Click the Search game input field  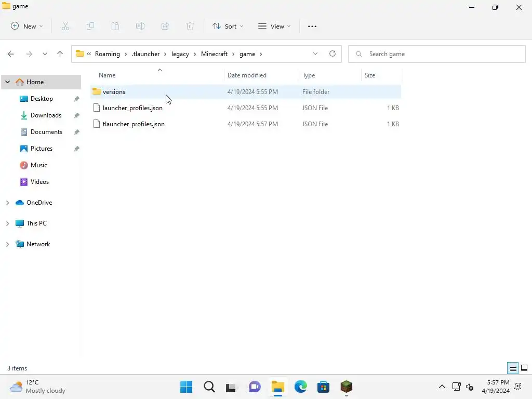click(437, 54)
